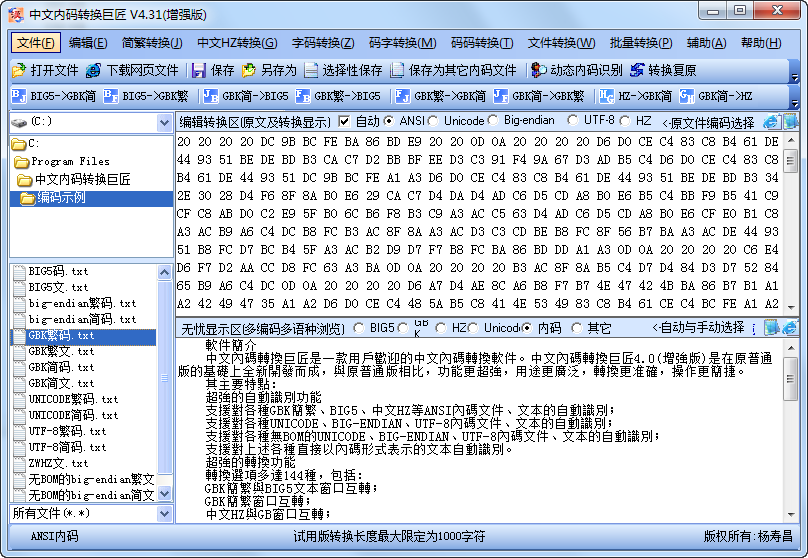Click the first toolbar row overflow chevron
This screenshot has width=808, height=558.
(x=794, y=77)
